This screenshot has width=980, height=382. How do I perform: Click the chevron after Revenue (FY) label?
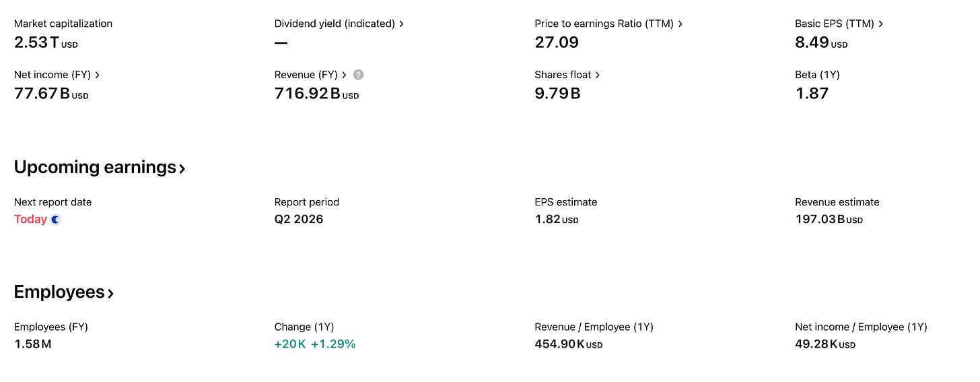click(x=345, y=75)
